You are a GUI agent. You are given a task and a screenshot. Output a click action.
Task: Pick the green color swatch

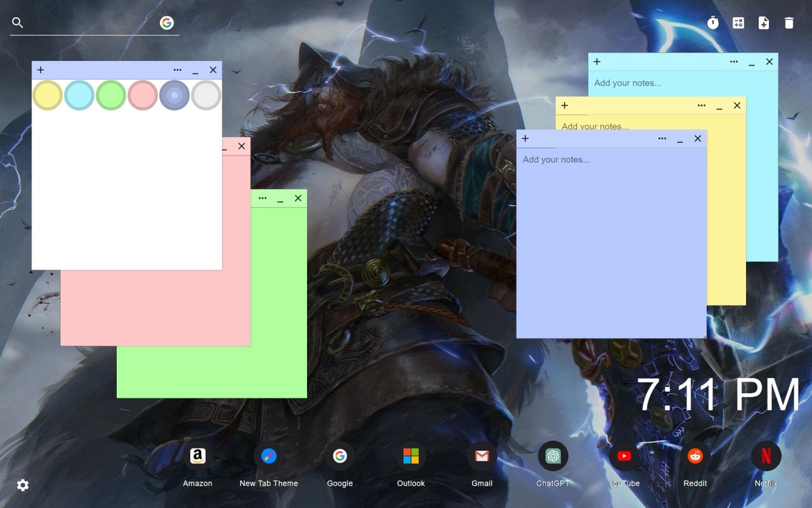pos(111,95)
